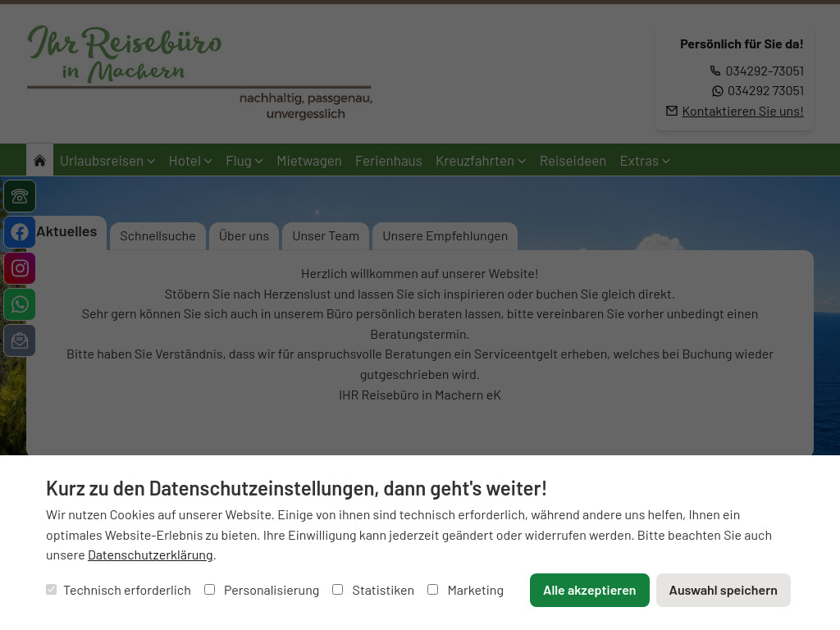Open the Datenschutzerklärung link
Viewport: 840px width, 630px height.
(x=150, y=554)
